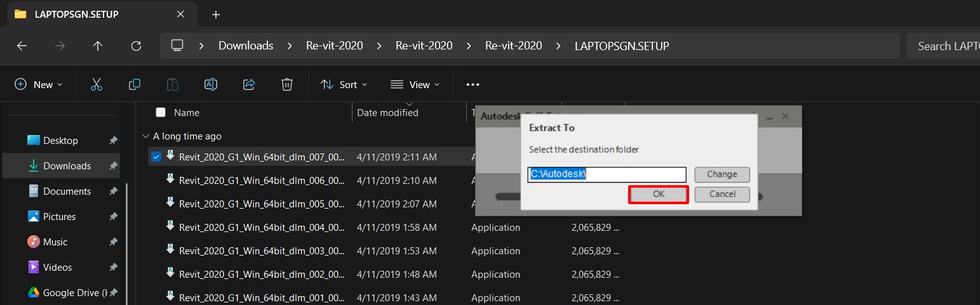Viewport: 980px width, 305px height.
Task: Go up one folder level
Action: 98,46
